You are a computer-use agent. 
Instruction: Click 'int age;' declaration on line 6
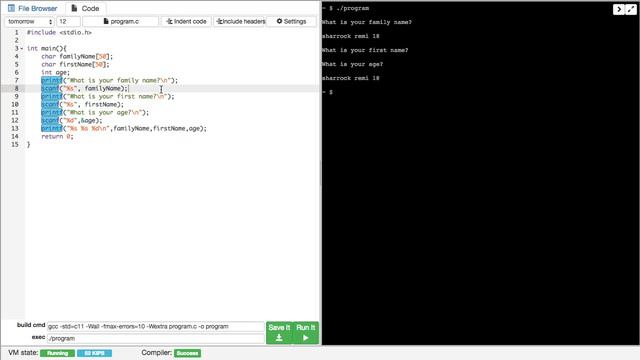point(56,73)
